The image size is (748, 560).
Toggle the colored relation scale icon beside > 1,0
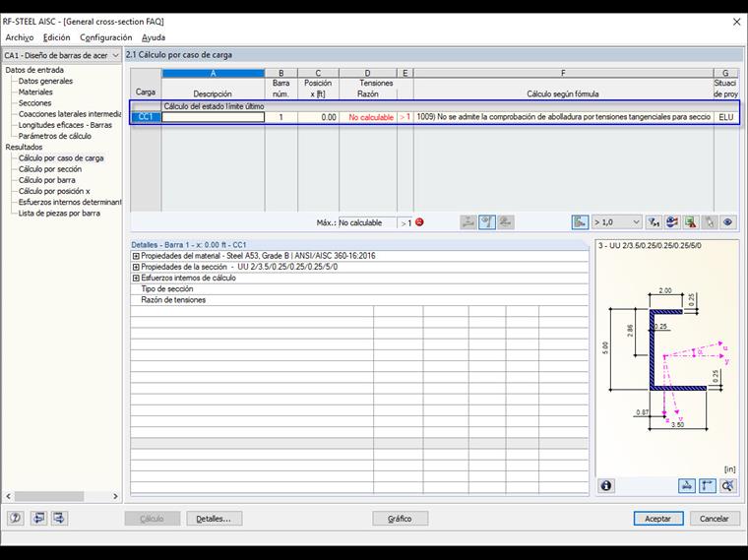pos(580,222)
